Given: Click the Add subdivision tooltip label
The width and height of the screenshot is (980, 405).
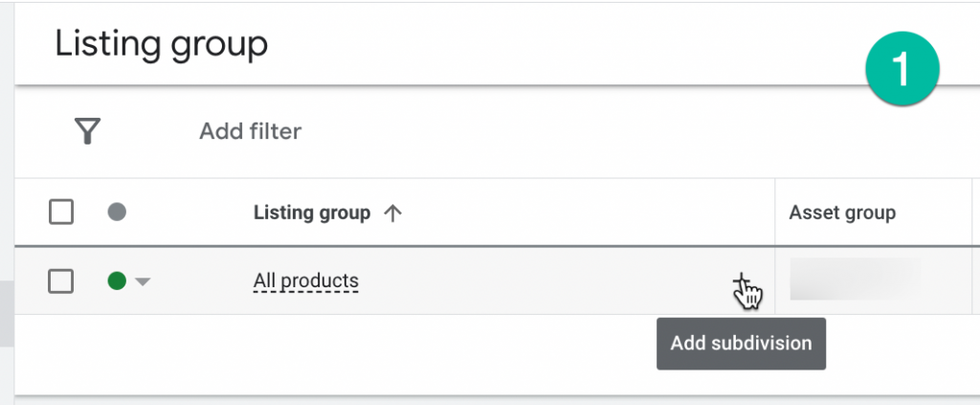Looking at the screenshot, I should point(741,344).
